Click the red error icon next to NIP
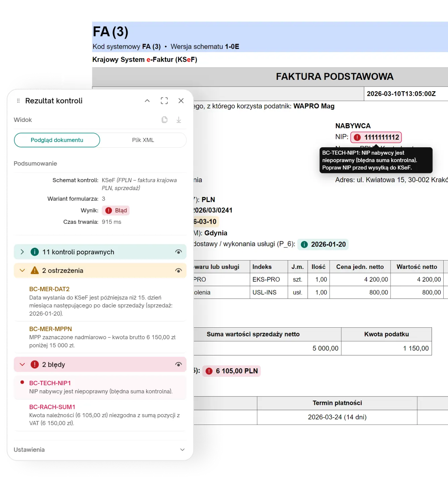 pos(357,137)
